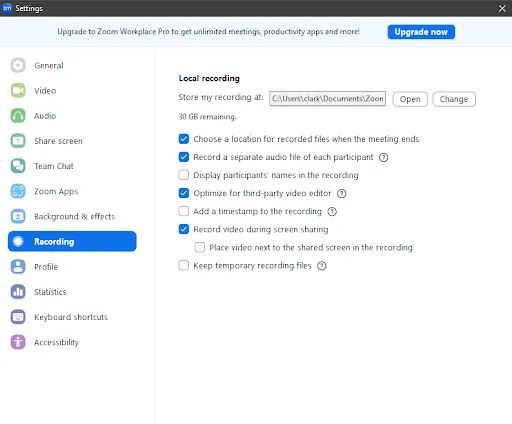Select the highlighted Recording tab

72,241
